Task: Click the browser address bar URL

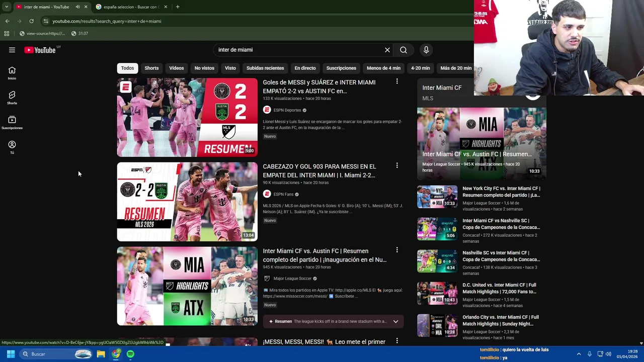Action: [107, 21]
